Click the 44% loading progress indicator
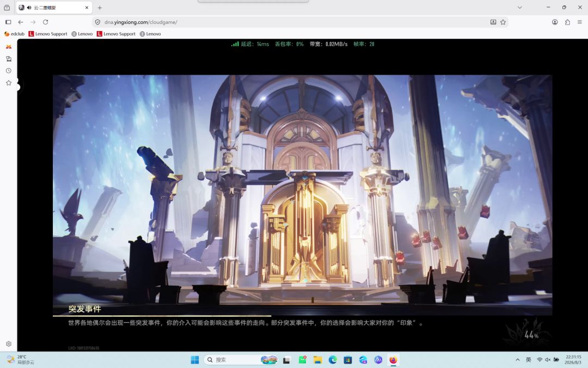Viewport: 588px width, 368px height. tap(531, 335)
